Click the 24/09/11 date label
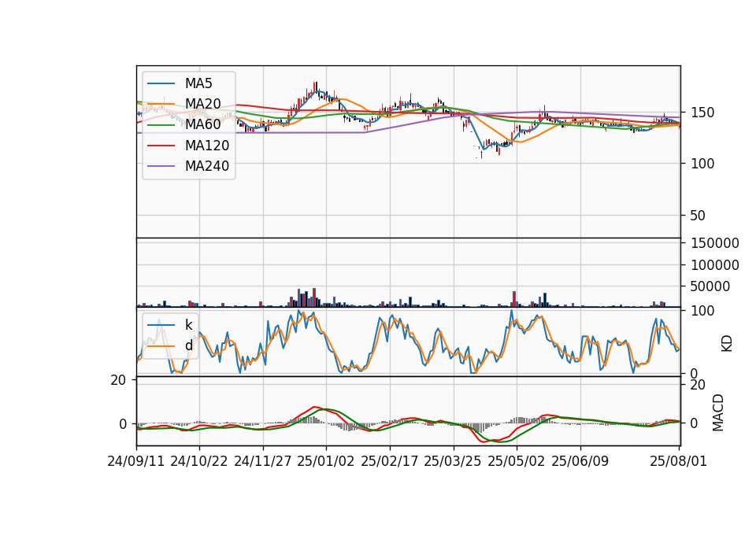 coord(136,461)
